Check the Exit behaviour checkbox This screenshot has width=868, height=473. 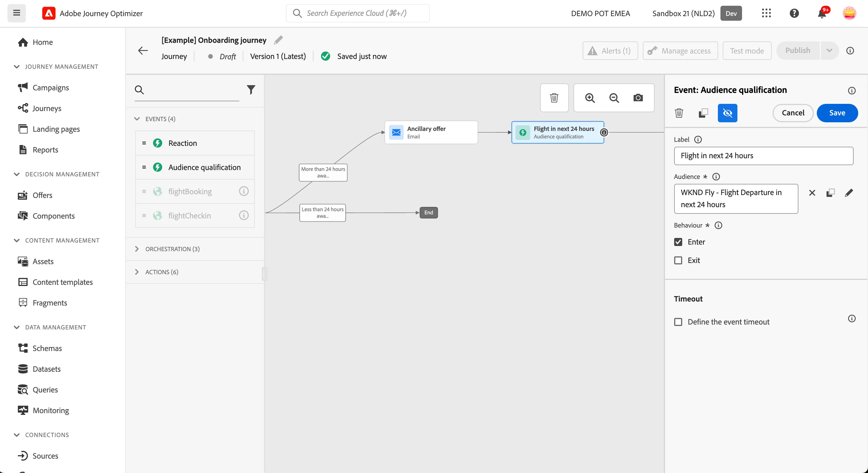(678, 260)
